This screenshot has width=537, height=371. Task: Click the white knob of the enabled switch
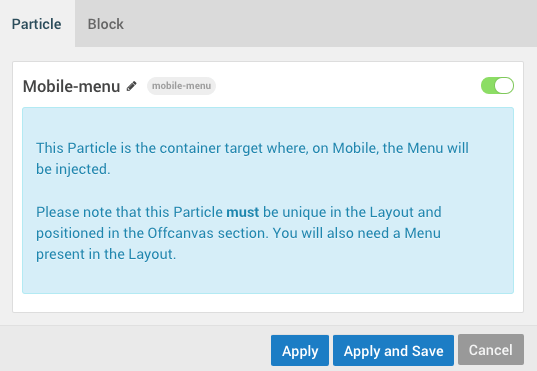[x=504, y=86]
